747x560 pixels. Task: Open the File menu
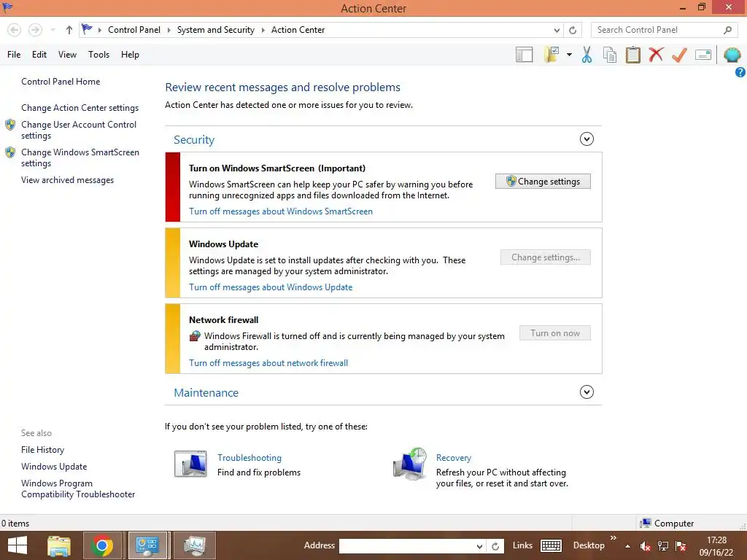point(14,55)
